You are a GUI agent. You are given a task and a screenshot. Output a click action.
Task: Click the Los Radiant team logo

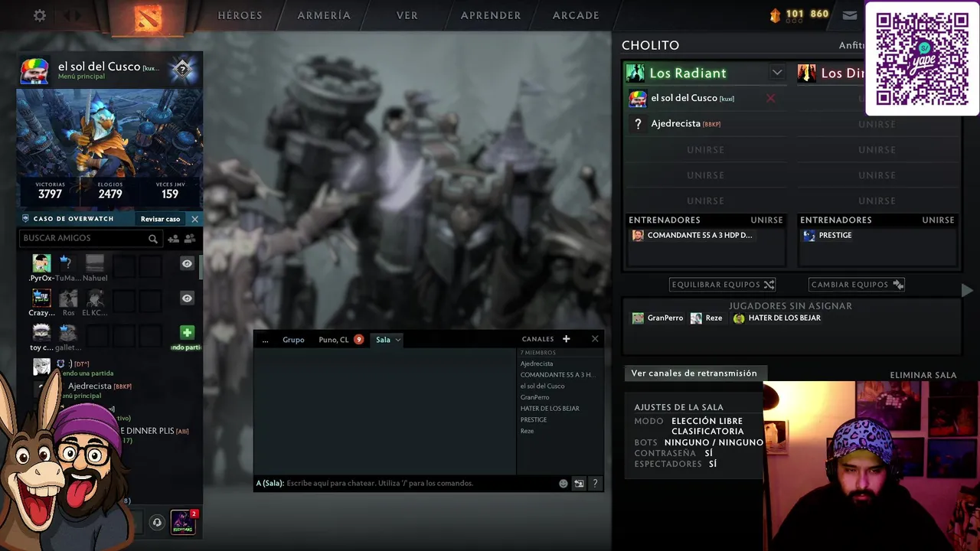coord(635,73)
